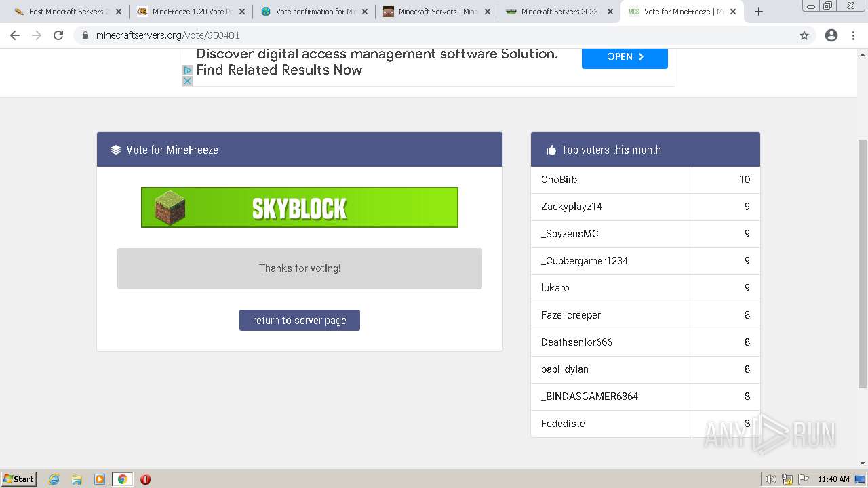The height and width of the screenshot is (488, 868).
Task: Click the red shield taskbar icon
Action: [x=145, y=479]
